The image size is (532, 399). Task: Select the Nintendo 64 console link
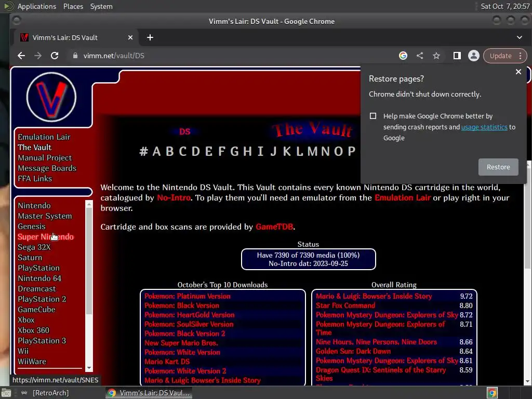pos(39,278)
